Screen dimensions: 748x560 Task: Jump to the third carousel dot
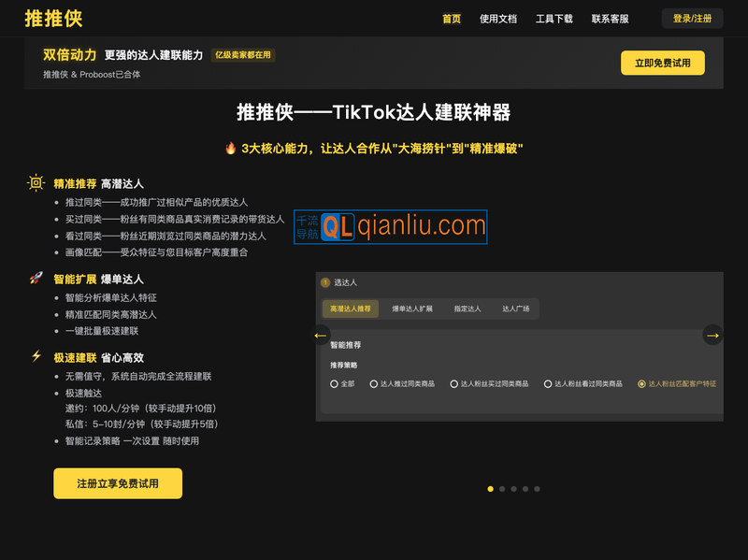513,488
